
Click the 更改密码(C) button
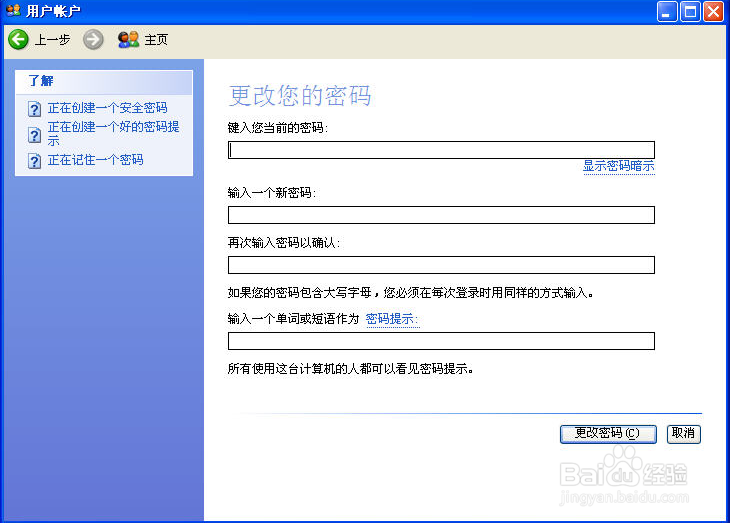[x=608, y=434]
